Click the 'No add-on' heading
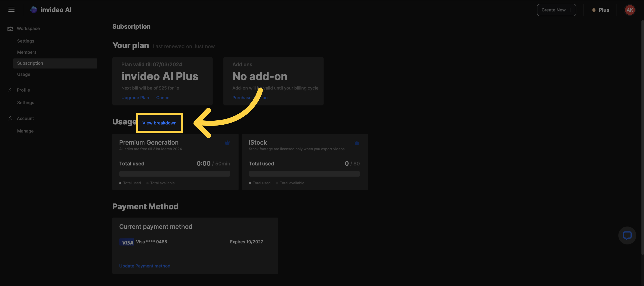This screenshot has height=286, width=644. click(260, 76)
